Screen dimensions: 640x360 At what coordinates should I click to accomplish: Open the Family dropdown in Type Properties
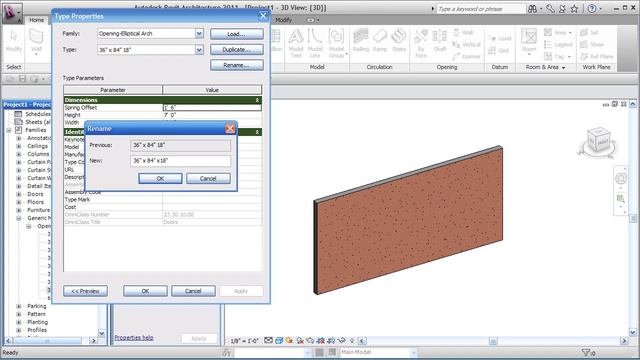(x=199, y=33)
